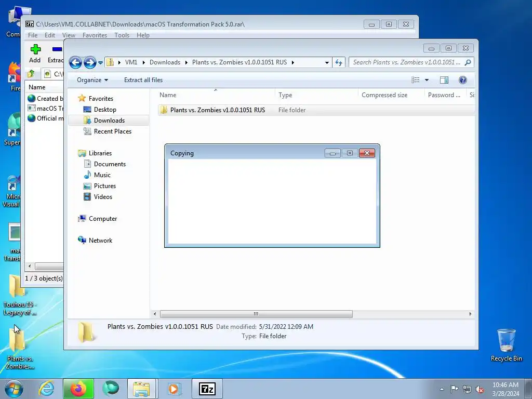This screenshot has width=532, height=399.
Task: Launch Internet Explorer from taskbar
Action: [x=46, y=389]
